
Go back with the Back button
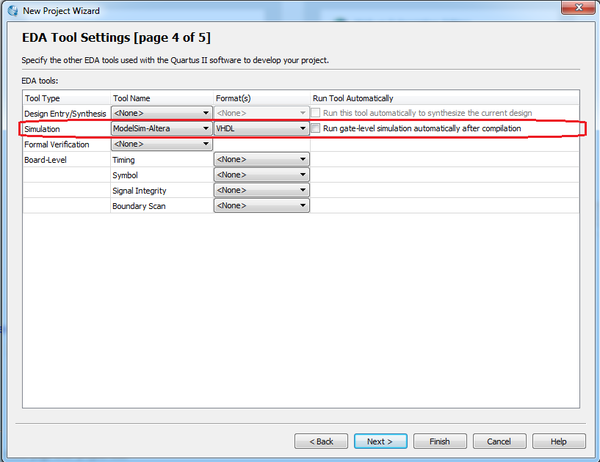pyautogui.click(x=321, y=441)
